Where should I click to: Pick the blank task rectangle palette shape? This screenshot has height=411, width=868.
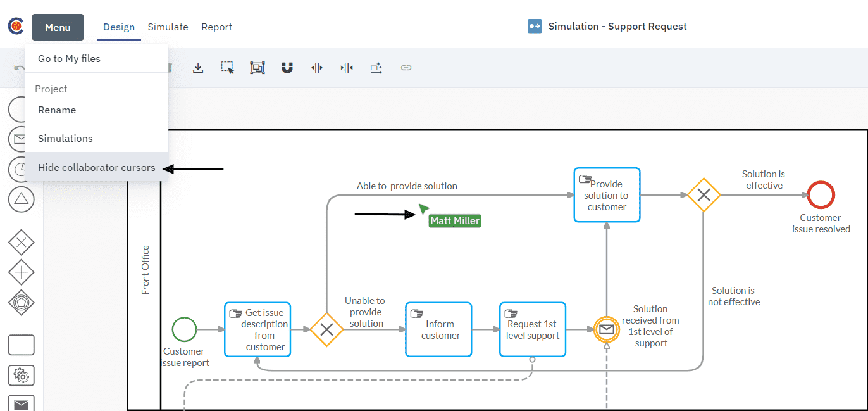click(21, 345)
